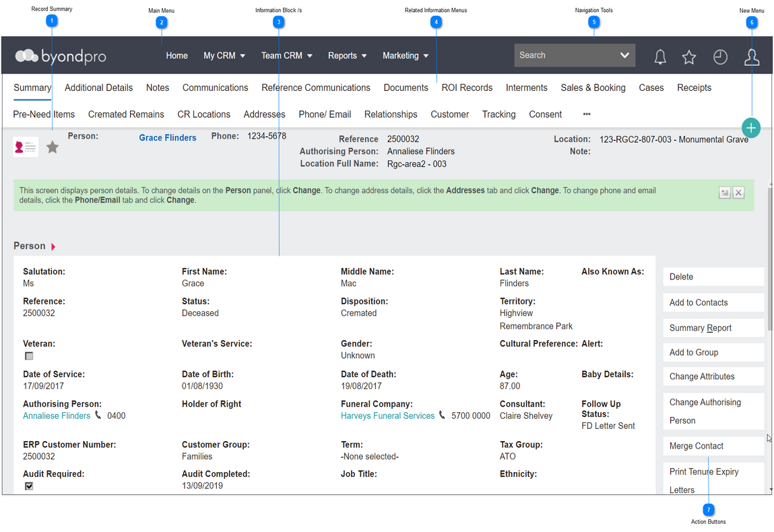Open the Cases tab
Image resolution: width=774 pixels, height=532 pixels.
[651, 88]
